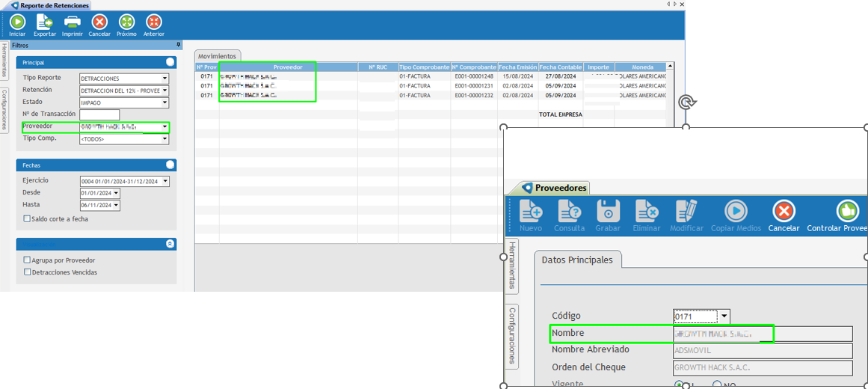868x389 pixels.
Task: Click the Iniciar toolbar icon
Action: click(17, 22)
